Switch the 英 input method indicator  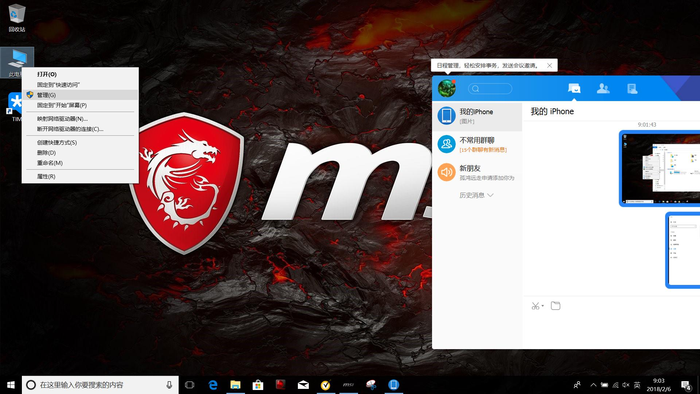(637, 385)
